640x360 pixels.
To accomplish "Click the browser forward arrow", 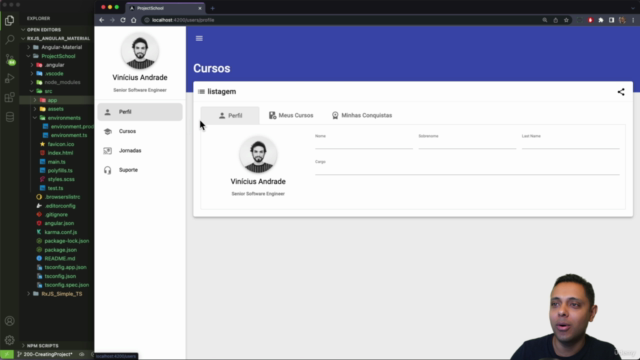I will [x=112, y=20].
